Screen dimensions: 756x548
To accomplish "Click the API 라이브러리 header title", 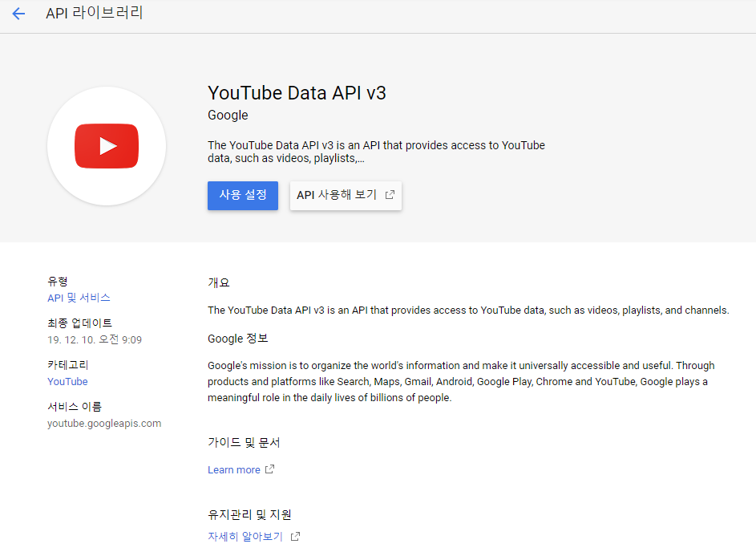I will [x=94, y=13].
